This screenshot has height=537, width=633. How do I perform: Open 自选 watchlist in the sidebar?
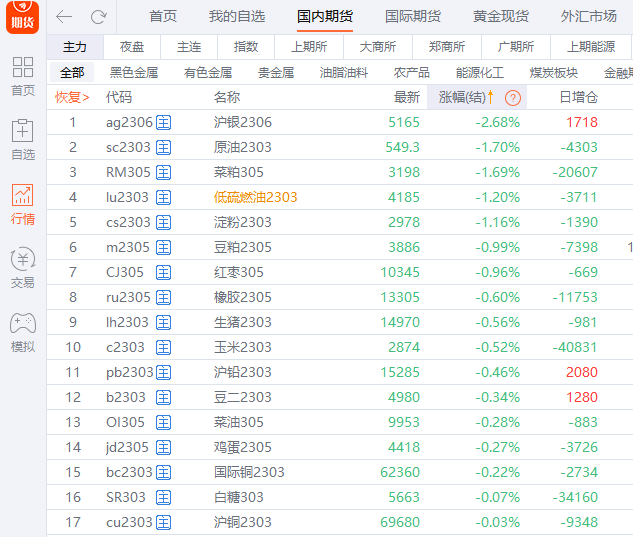22,140
